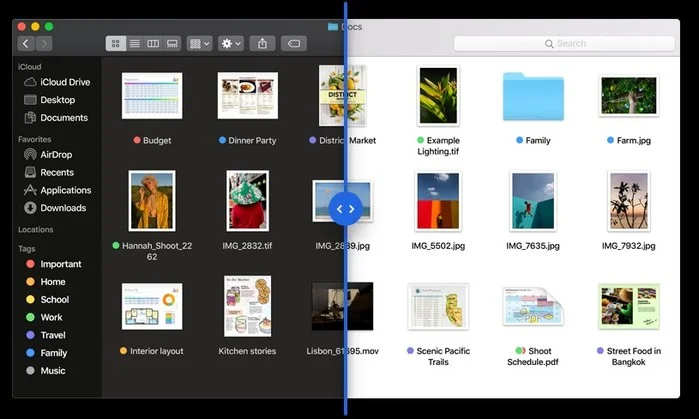Screen dimensions: 699x419
Task: Select the District Market file
Action: click(x=343, y=95)
